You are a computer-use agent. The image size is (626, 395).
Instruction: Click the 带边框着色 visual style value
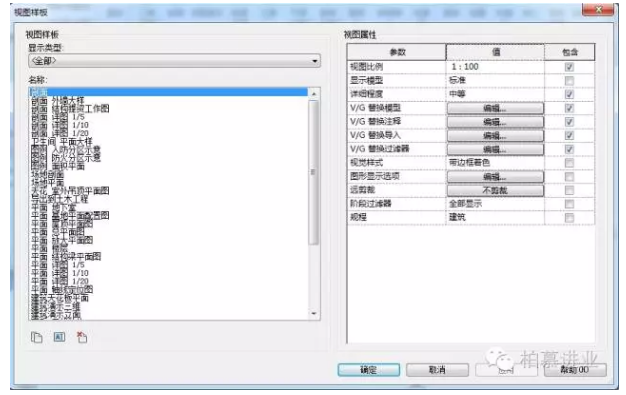click(469, 163)
